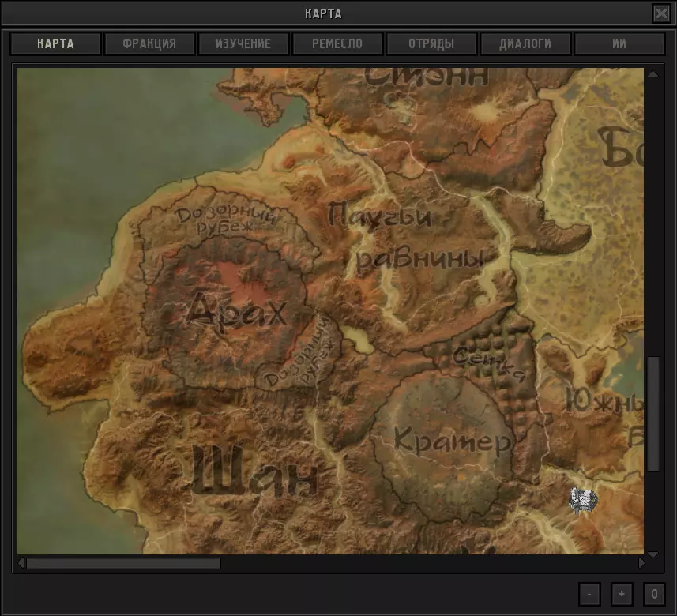Close the map window
Image resolution: width=677 pixels, height=616 pixels.
(661, 13)
